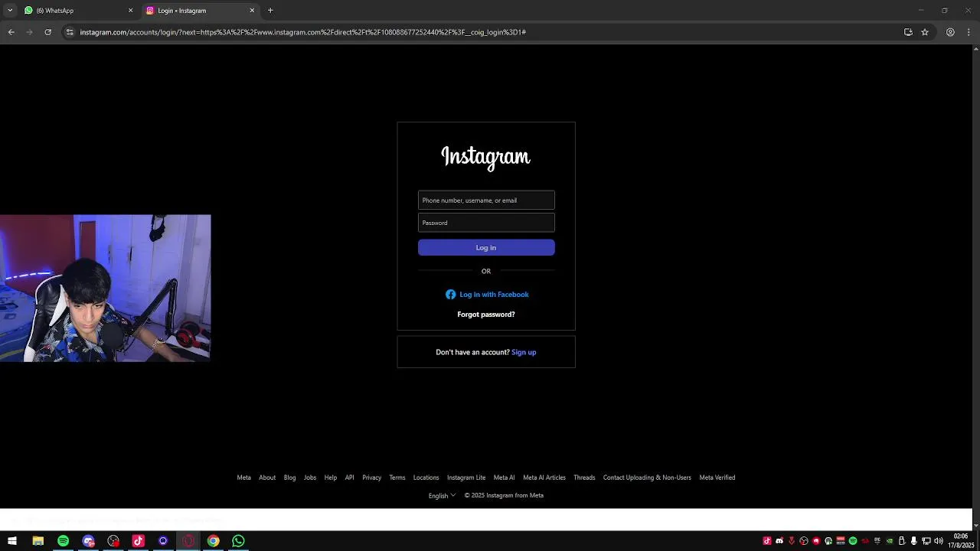Image resolution: width=980 pixels, height=551 pixels.
Task: Open the Help footer link
Action: (331, 478)
